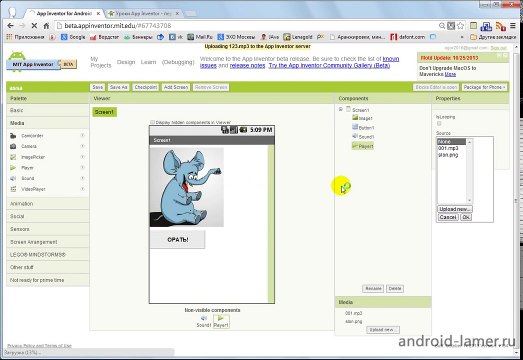The height and width of the screenshot is (360, 523).
Task: Expand the Screen Arrangement palette section
Action: coord(47,242)
